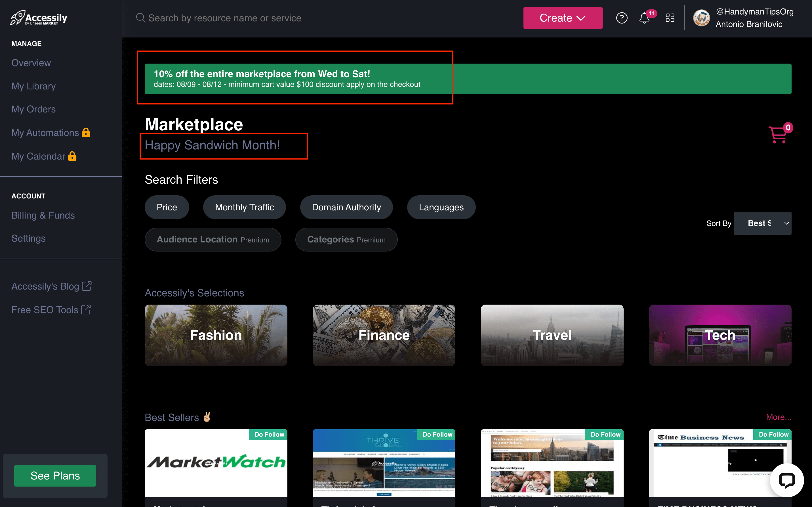
Task: Click external link icon next to Accessily's Blog
Action: tap(87, 286)
